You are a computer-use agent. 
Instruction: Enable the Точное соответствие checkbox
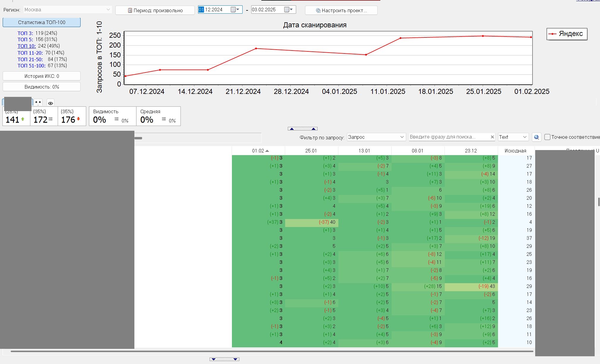pos(547,137)
